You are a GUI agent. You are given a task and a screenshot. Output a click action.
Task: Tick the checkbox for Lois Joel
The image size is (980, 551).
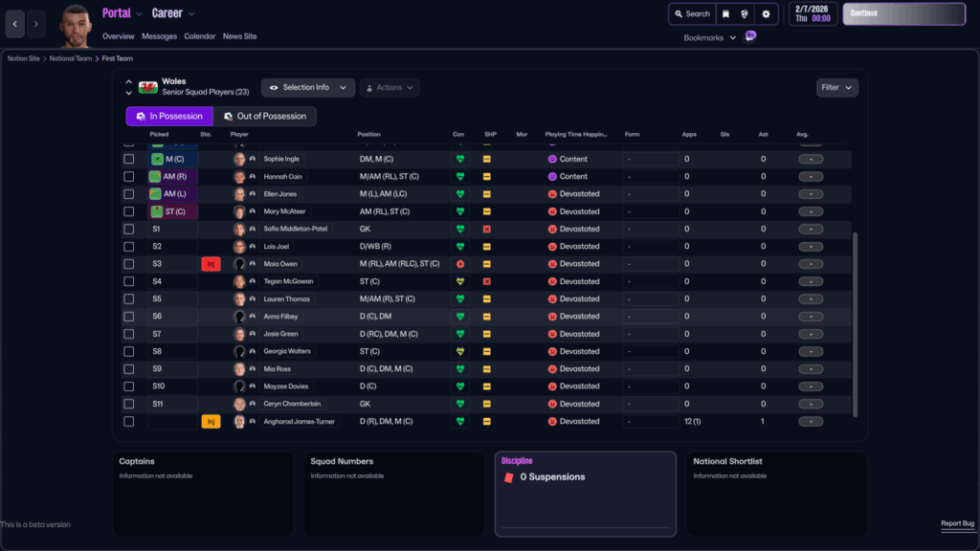pos(129,247)
